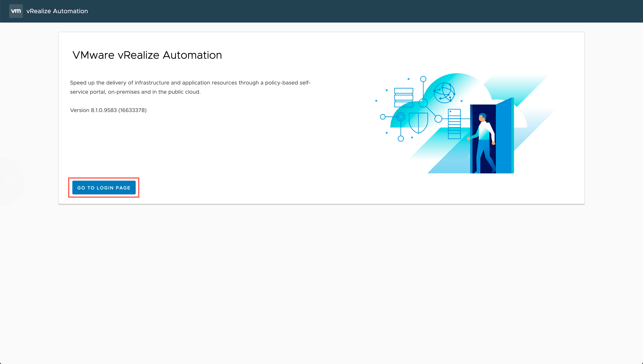Click the node circle left of server rack
The width and height of the screenshot is (643, 364).
(x=438, y=119)
